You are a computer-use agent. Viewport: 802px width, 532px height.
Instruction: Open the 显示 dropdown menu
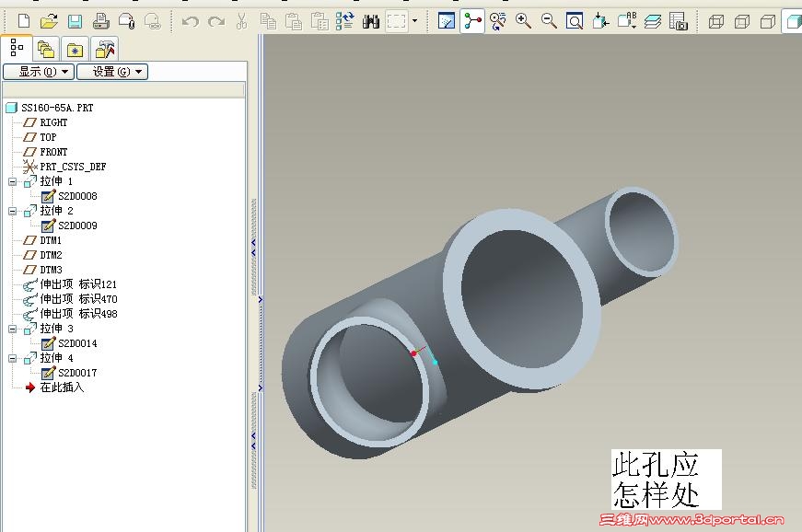[x=39, y=72]
